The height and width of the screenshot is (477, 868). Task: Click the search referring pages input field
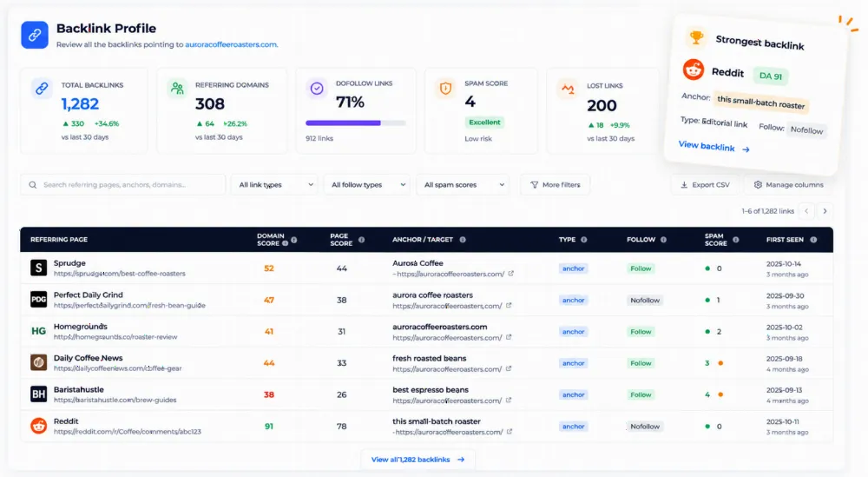pyautogui.click(x=123, y=184)
